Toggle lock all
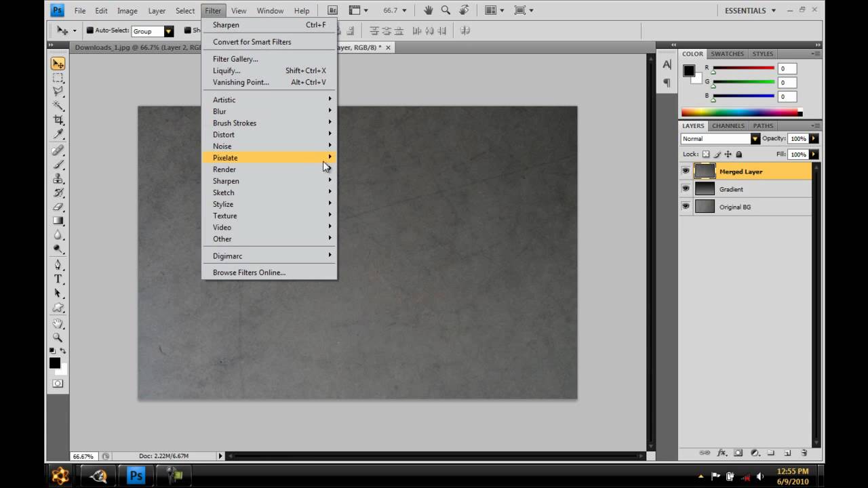Image resolution: width=868 pixels, height=488 pixels. 738,155
